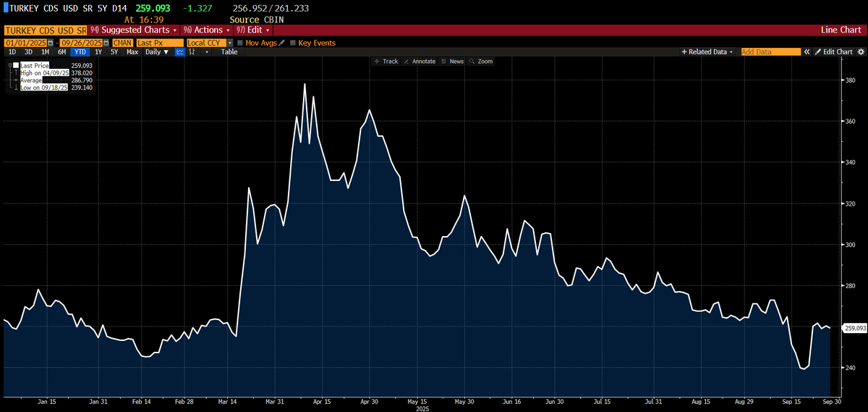Click the TURKEY CDS USD SR security field
The height and width of the screenshot is (412, 868).
point(46,30)
